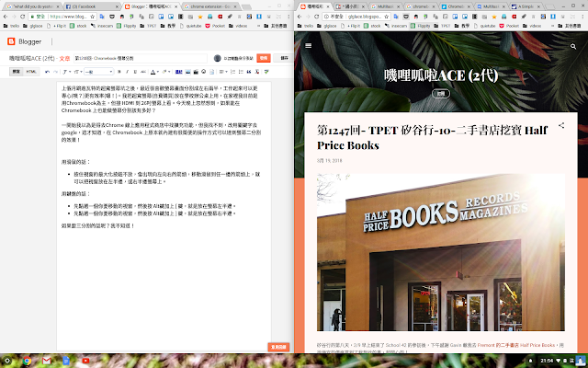Switch to chrome extension tab in left window
This screenshot has height=368, width=588.
(x=209, y=6)
